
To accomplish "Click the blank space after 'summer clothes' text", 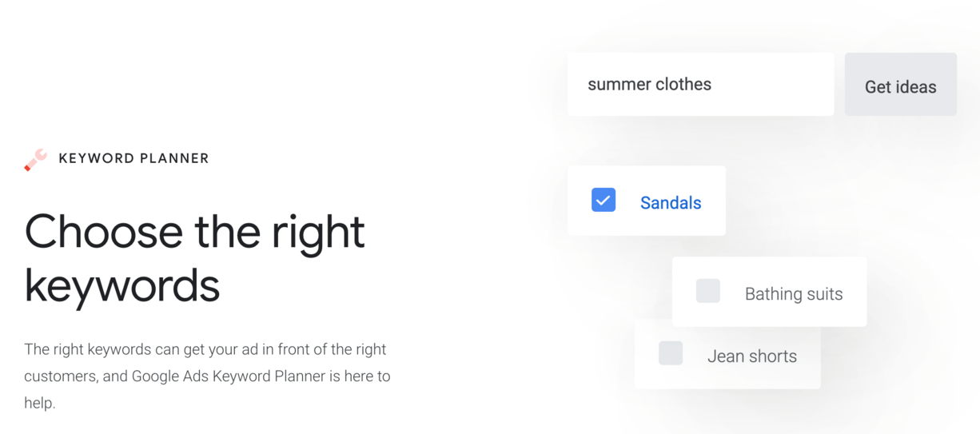I will (771, 85).
